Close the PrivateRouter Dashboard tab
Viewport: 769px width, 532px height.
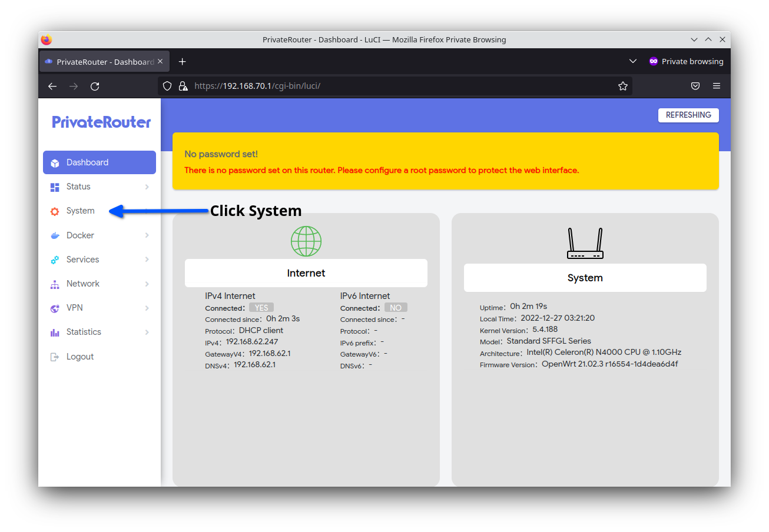click(160, 61)
